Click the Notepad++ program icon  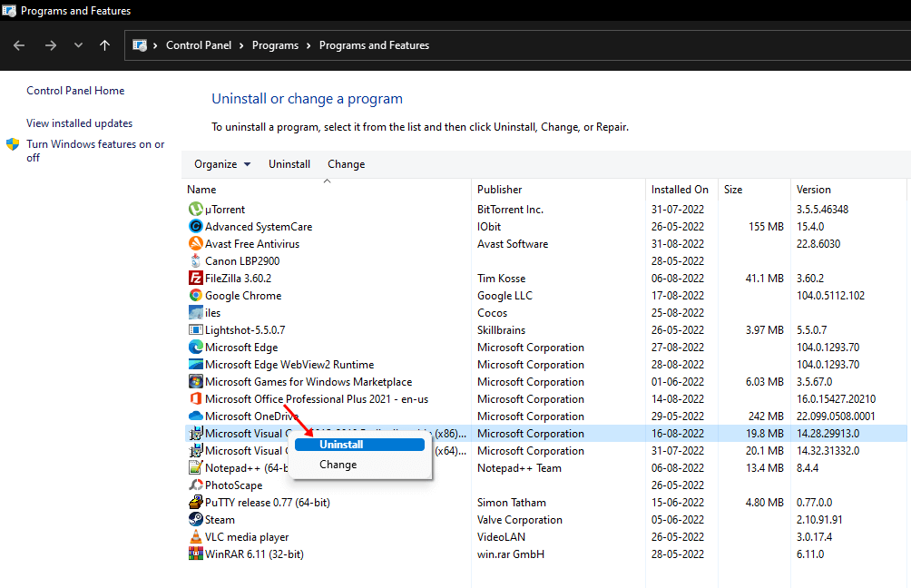(195, 468)
